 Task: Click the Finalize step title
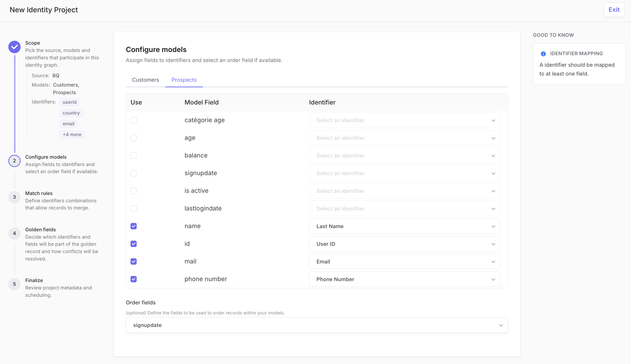pos(34,281)
